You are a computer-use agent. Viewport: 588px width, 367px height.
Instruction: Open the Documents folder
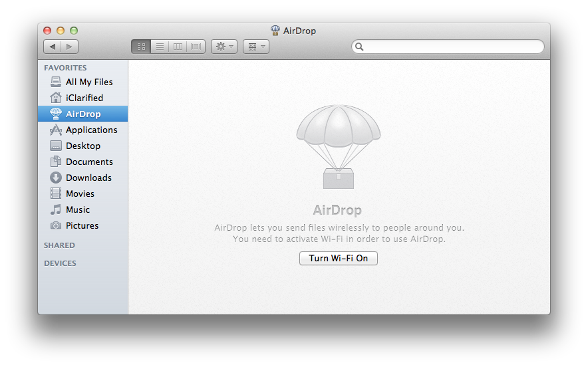tap(89, 162)
